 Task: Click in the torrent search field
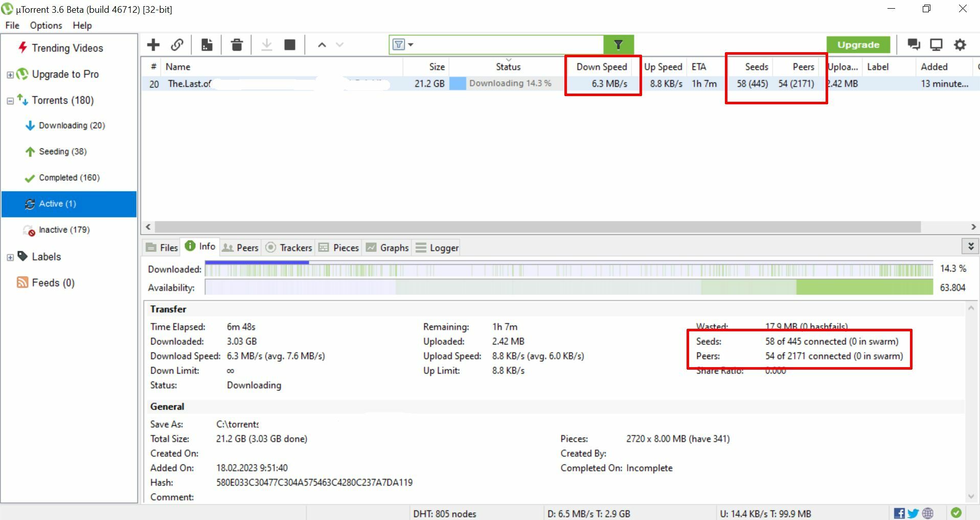coord(509,44)
